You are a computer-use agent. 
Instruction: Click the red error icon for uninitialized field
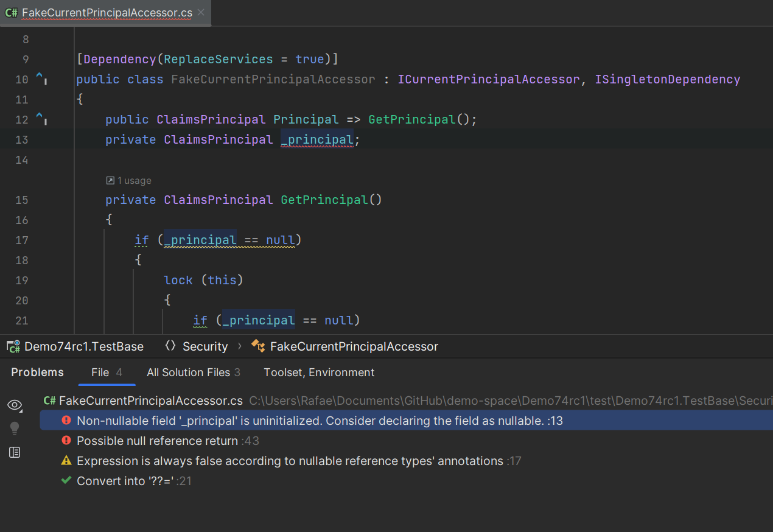click(66, 421)
